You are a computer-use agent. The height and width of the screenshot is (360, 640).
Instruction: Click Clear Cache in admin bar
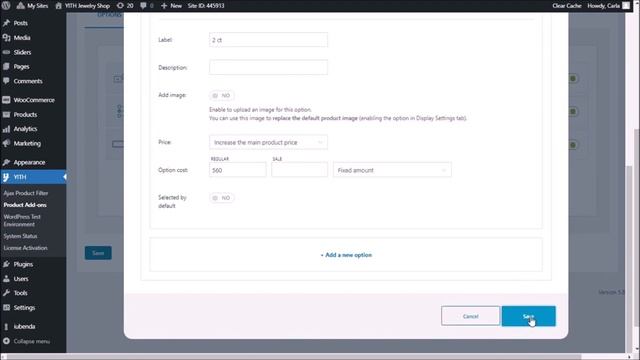tap(567, 6)
